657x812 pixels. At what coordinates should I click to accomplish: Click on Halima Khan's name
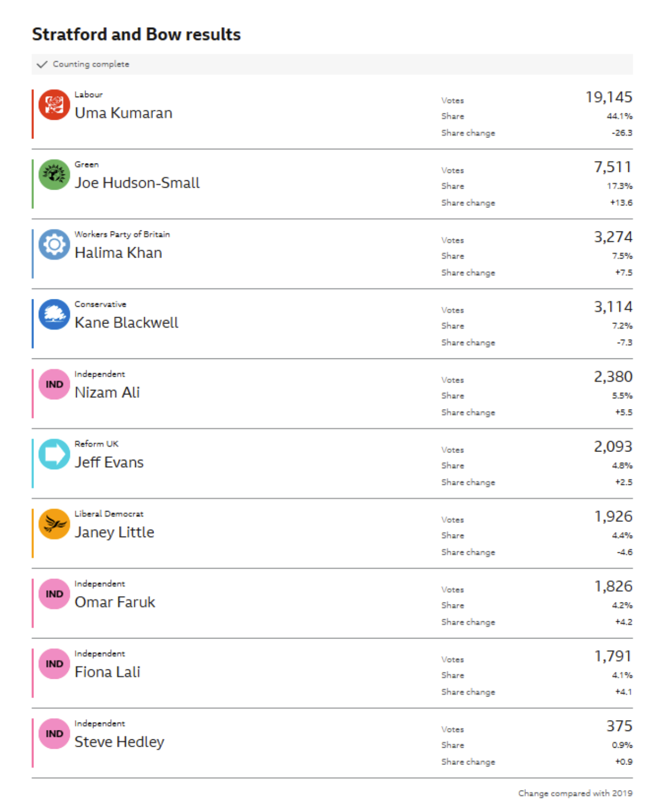tap(118, 253)
